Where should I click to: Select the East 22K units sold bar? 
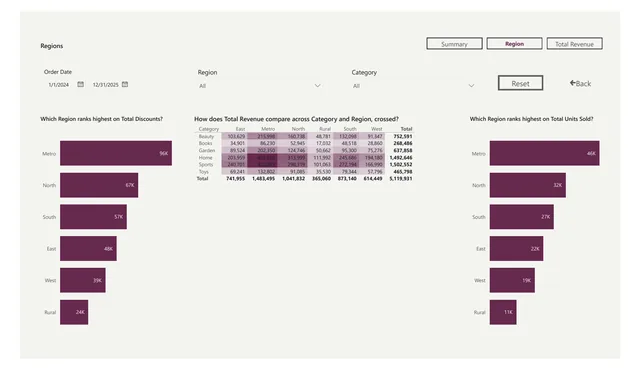(516, 248)
